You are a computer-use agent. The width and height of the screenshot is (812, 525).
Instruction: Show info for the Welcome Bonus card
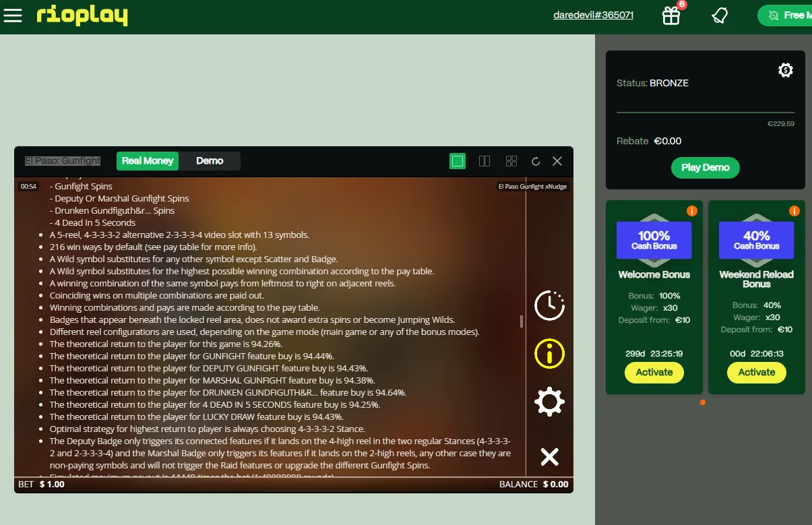[692, 211]
